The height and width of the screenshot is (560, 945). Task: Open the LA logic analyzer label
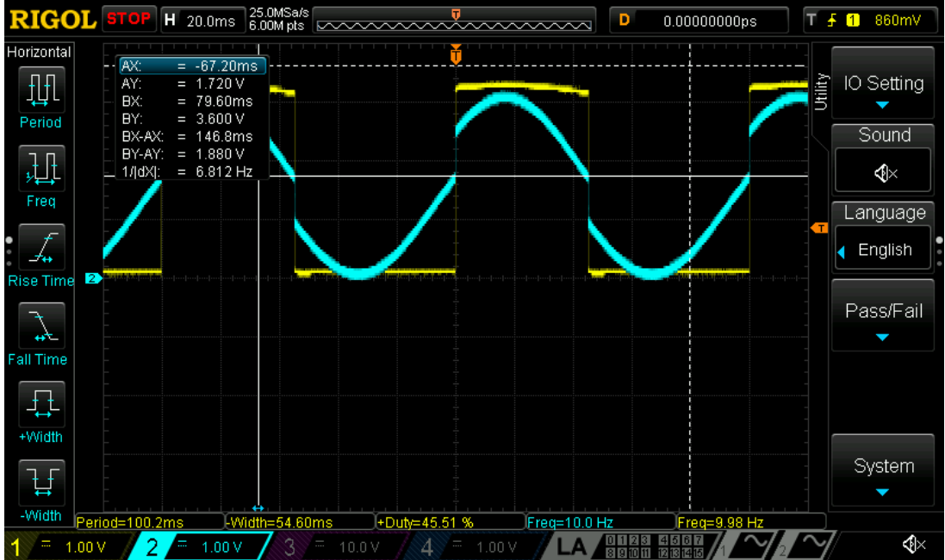tap(571, 547)
